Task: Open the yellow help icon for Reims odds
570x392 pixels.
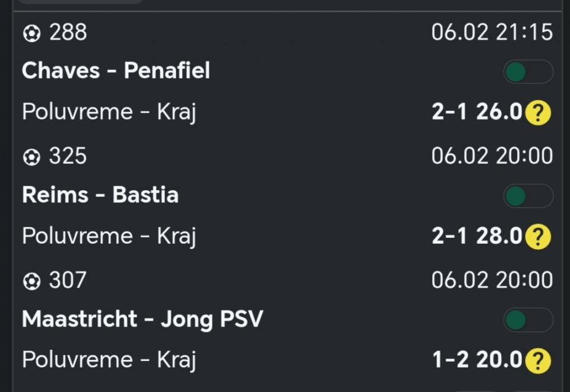Action: click(x=538, y=237)
